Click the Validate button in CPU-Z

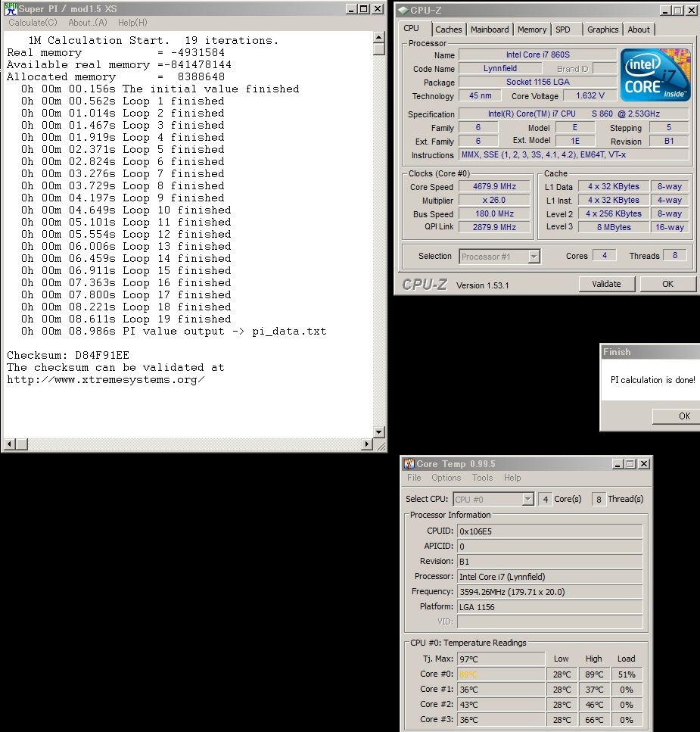click(607, 284)
